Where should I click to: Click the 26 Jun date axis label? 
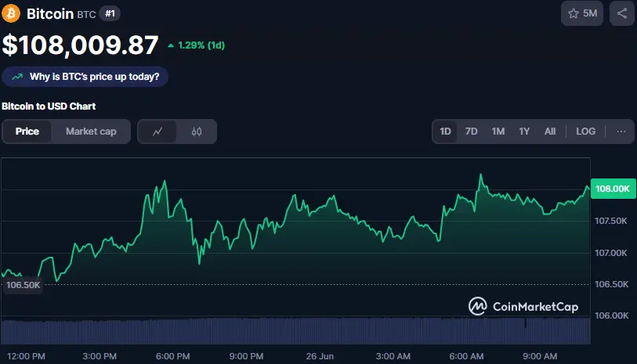pyautogui.click(x=320, y=356)
